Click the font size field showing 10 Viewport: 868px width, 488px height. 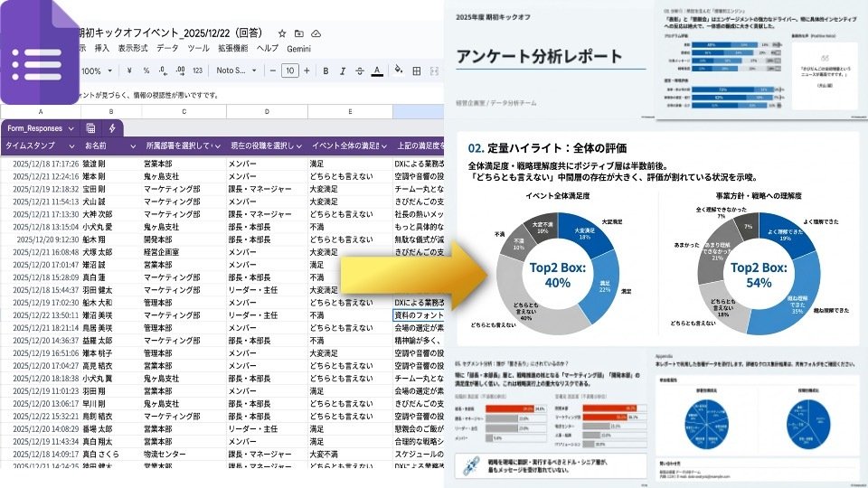coord(290,70)
